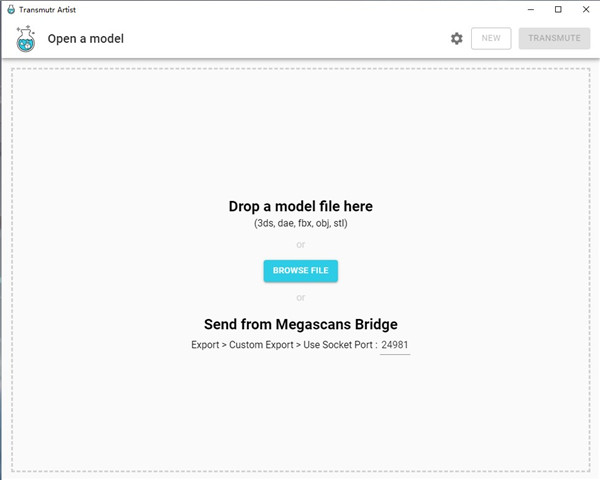Click the "Use Socket Port :" label

point(340,345)
